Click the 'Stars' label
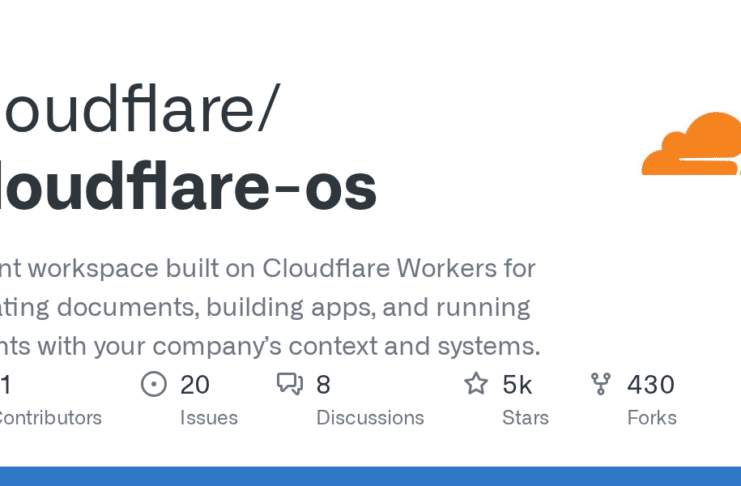The image size is (741, 486). 526,418
